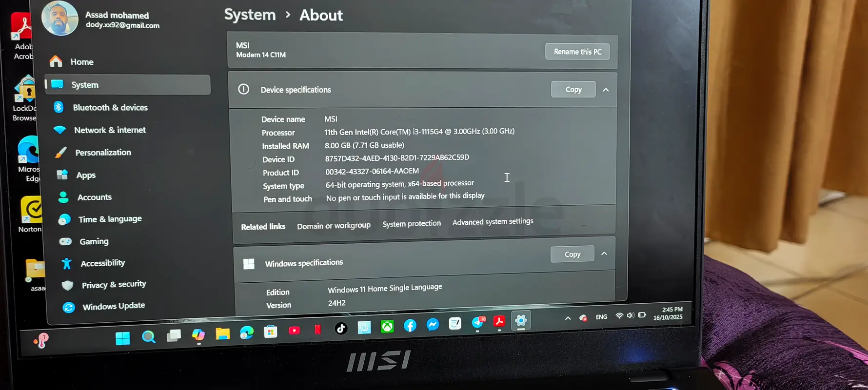868x390 pixels.
Task: Open YouTube from the taskbar
Action: coord(294,331)
